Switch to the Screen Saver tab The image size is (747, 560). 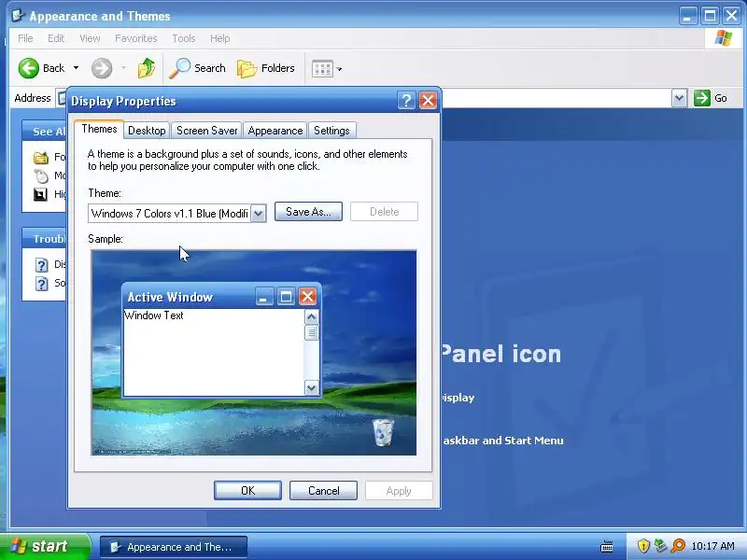[x=206, y=131]
